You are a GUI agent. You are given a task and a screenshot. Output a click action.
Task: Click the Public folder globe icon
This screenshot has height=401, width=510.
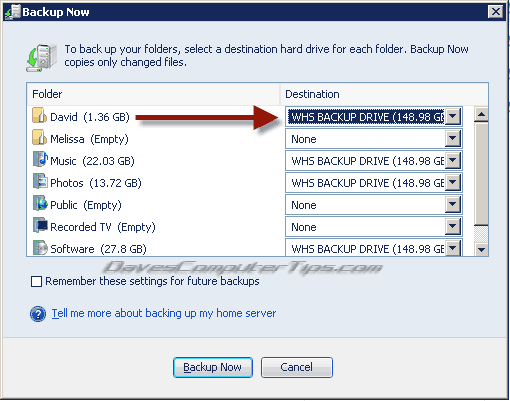(40, 203)
